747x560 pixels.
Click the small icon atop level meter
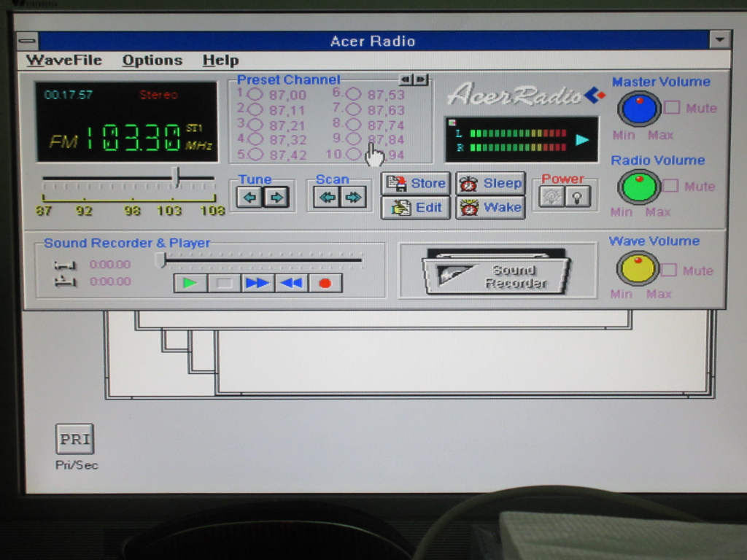tap(452, 122)
